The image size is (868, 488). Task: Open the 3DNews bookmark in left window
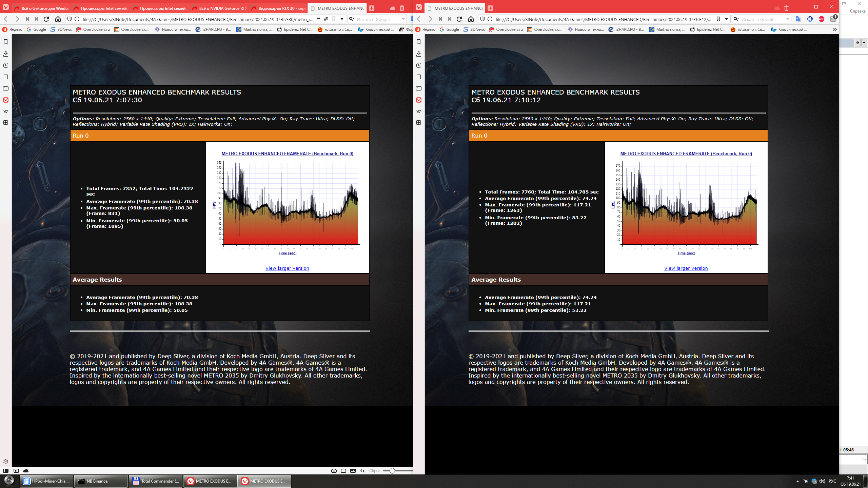pos(61,29)
